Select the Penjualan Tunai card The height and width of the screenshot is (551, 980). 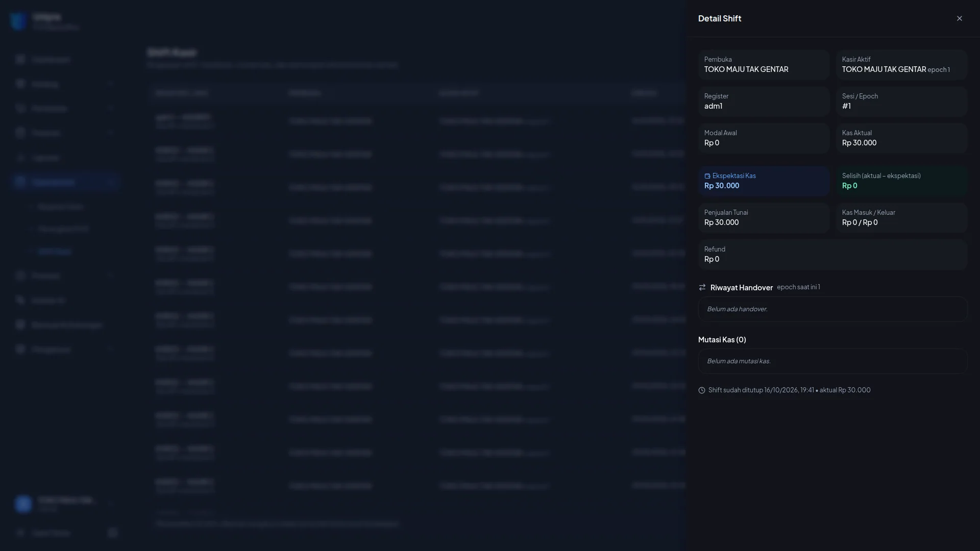click(764, 218)
